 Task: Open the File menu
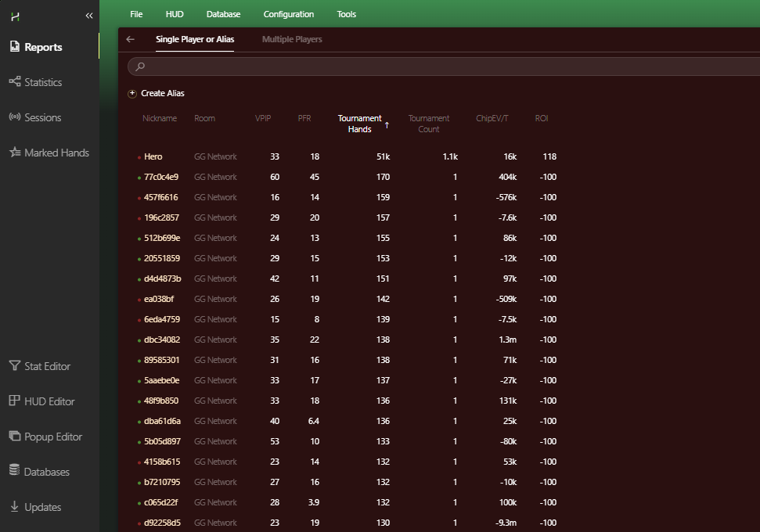(x=136, y=14)
